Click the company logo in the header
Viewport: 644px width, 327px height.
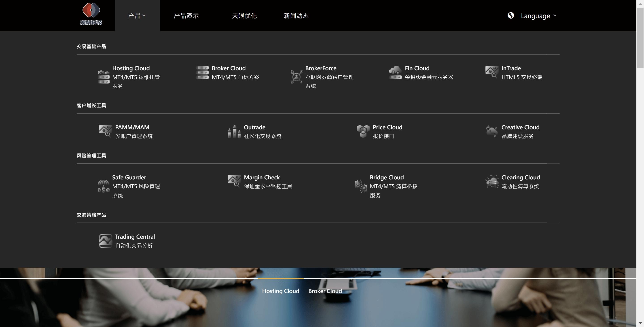91,14
